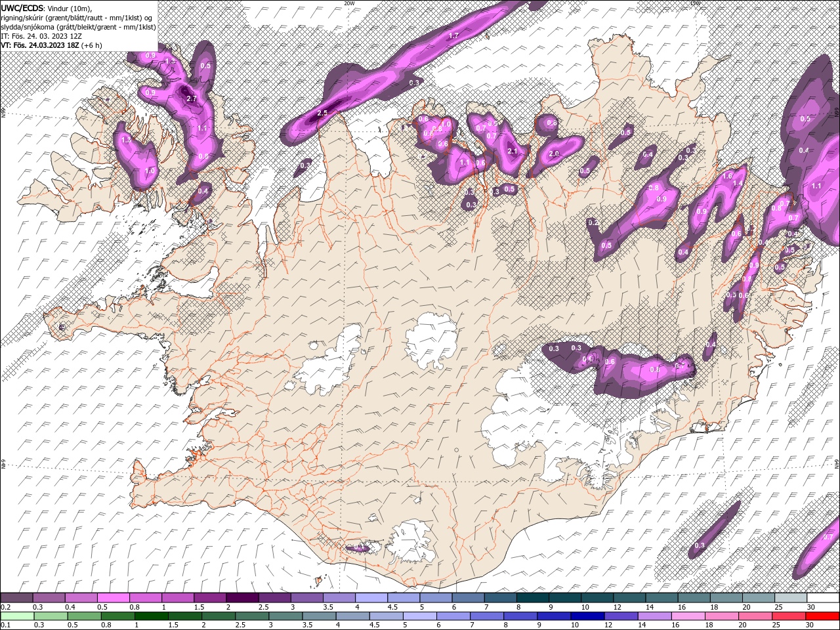
Task: Click the UWC/ECDS title text
Action: (22, 7)
